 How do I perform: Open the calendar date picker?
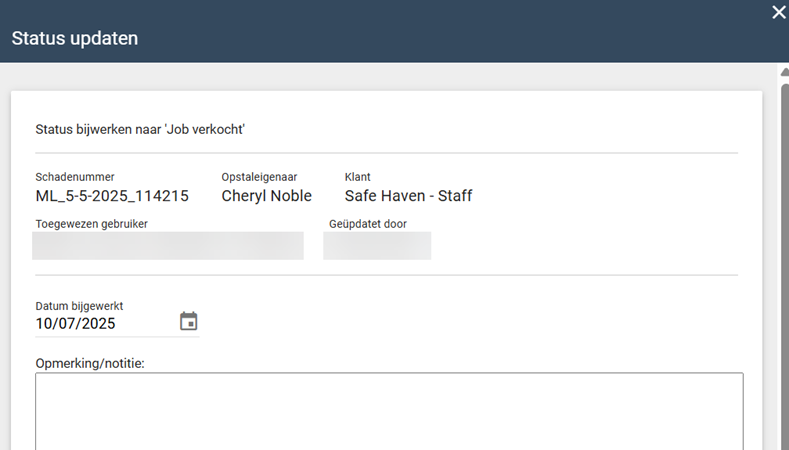pyautogui.click(x=189, y=322)
